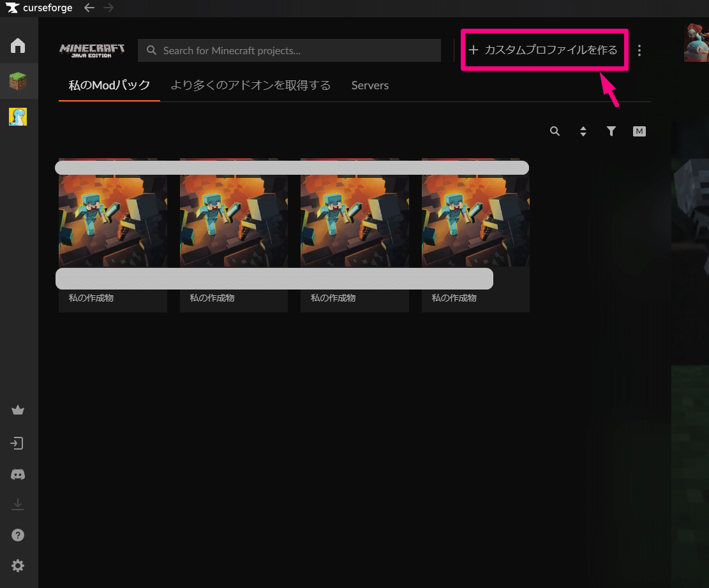Switch to the Servers tab
This screenshot has height=588, width=709.
(x=370, y=85)
